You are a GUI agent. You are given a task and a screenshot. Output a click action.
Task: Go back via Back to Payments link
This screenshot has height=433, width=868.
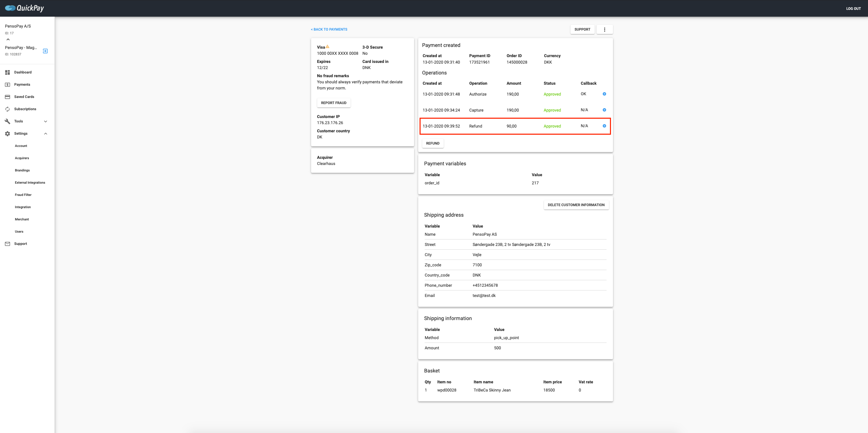[x=329, y=30]
